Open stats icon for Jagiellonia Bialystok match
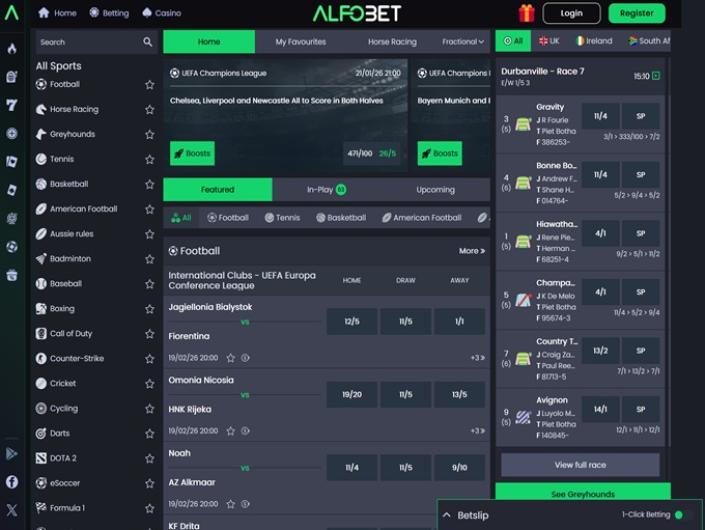 point(245,357)
